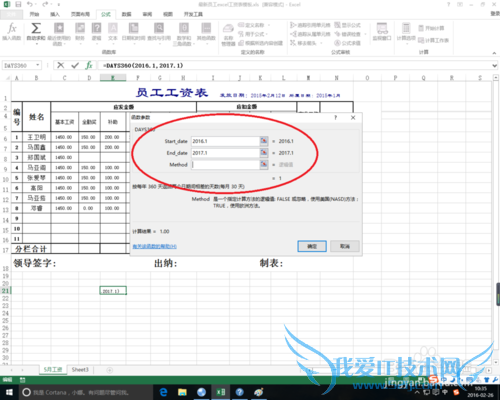Screen dimensions: 500x400
Task: Switch to Sheet3 tab
Action: (80, 370)
